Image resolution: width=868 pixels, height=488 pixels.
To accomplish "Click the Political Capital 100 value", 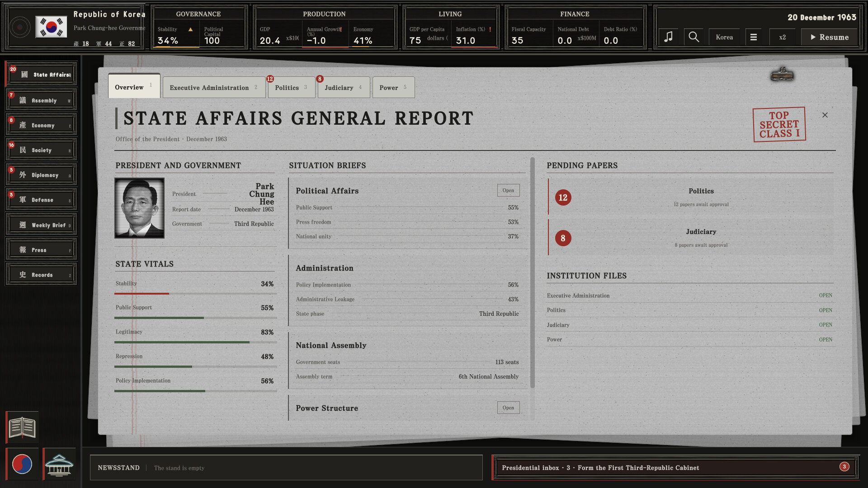I will click(212, 41).
